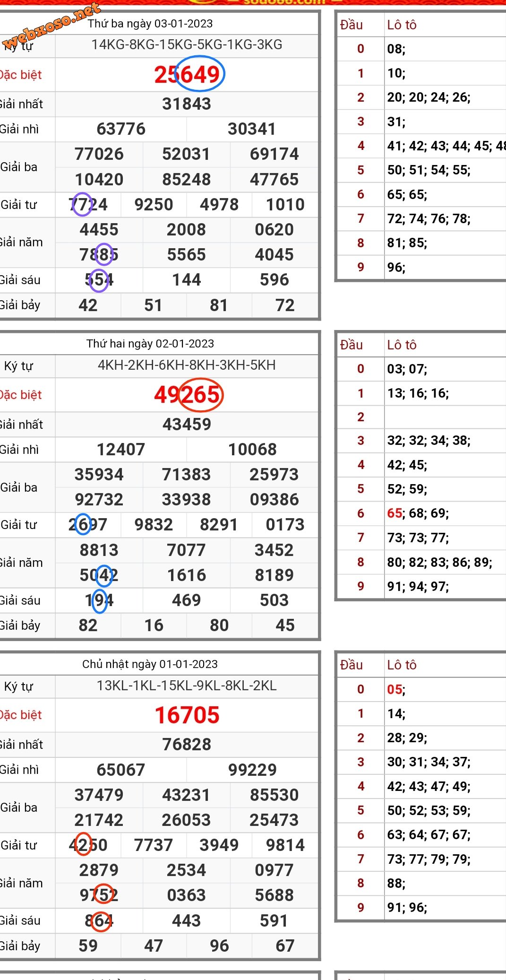This screenshot has height=980, width=506.
Task: Select the Lô tô row 72; 74; 76; 78;
Action: pos(429,219)
